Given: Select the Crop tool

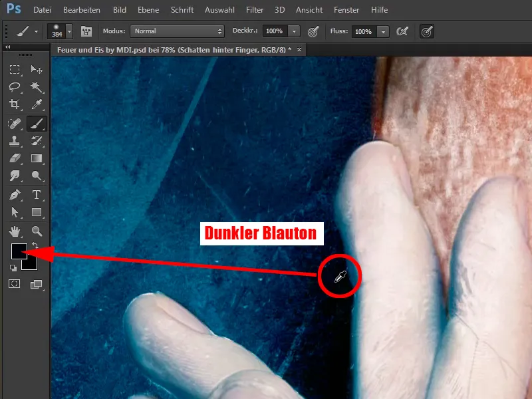Looking at the screenshot, I should click(14, 104).
